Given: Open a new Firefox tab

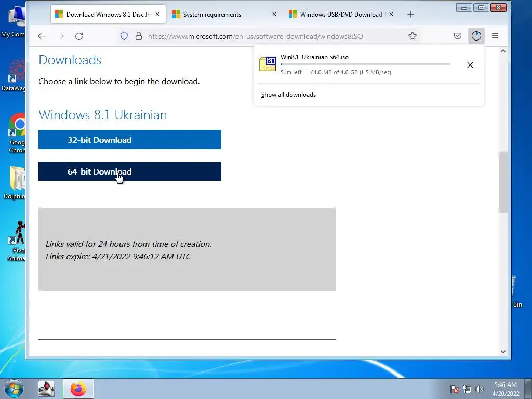Looking at the screenshot, I should pyautogui.click(x=410, y=14).
